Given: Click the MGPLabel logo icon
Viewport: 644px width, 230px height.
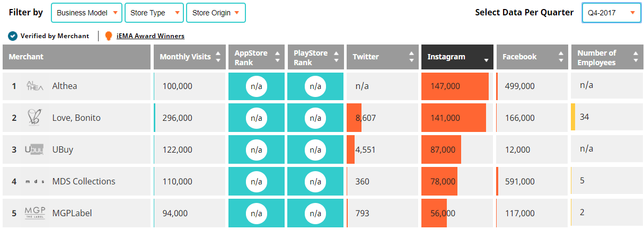Looking at the screenshot, I should 36,213.
